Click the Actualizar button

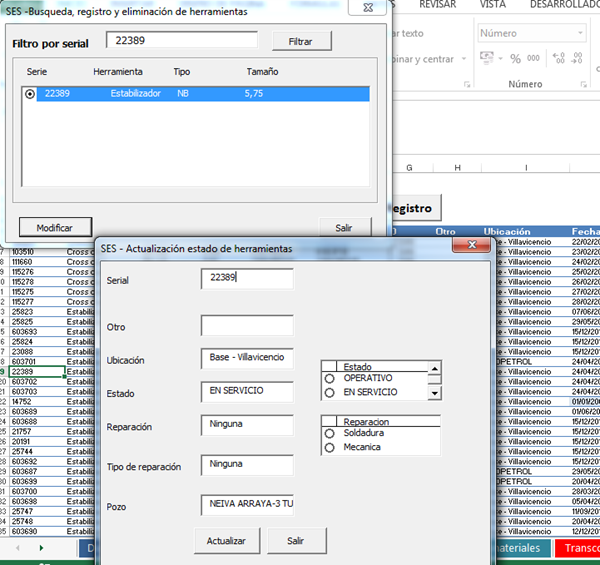(x=226, y=540)
